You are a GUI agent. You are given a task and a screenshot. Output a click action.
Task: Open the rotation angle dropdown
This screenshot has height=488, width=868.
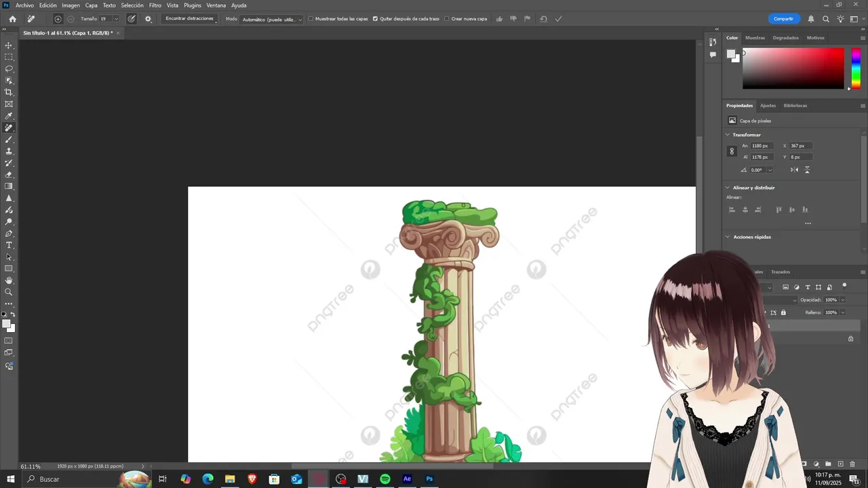tap(770, 170)
